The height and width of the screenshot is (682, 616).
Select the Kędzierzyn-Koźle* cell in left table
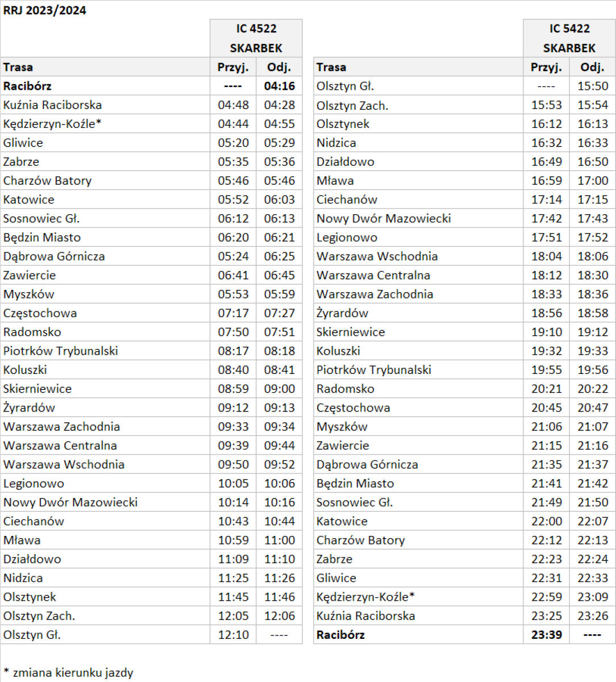[52, 124]
